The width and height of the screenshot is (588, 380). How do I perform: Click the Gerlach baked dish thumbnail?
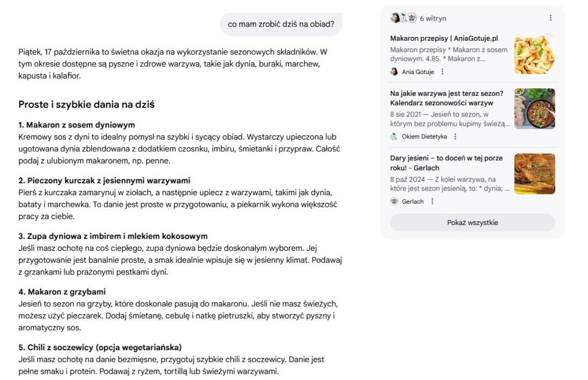click(535, 173)
